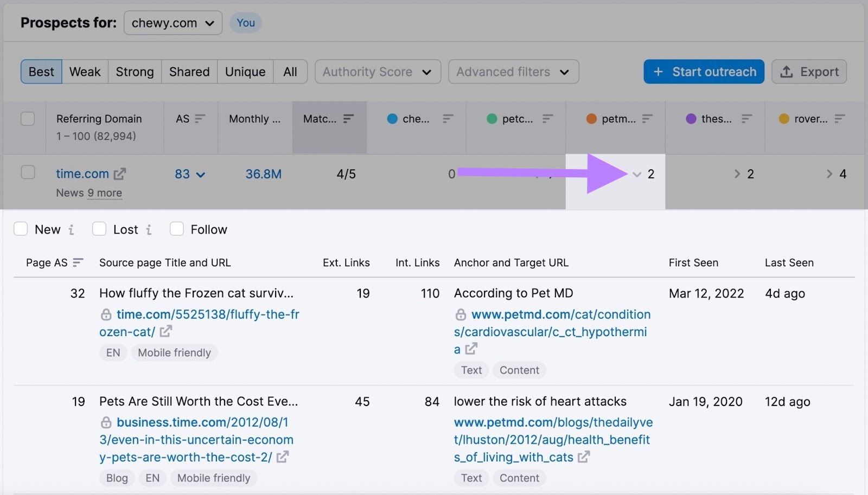The height and width of the screenshot is (495, 868).
Task: Click the info icon next to New
Action: pyautogui.click(x=72, y=229)
